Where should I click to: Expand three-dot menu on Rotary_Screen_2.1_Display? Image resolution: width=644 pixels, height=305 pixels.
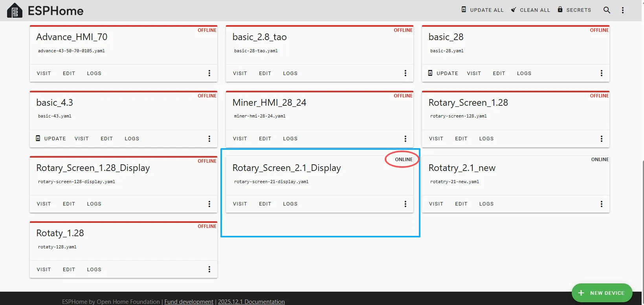point(405,204)
